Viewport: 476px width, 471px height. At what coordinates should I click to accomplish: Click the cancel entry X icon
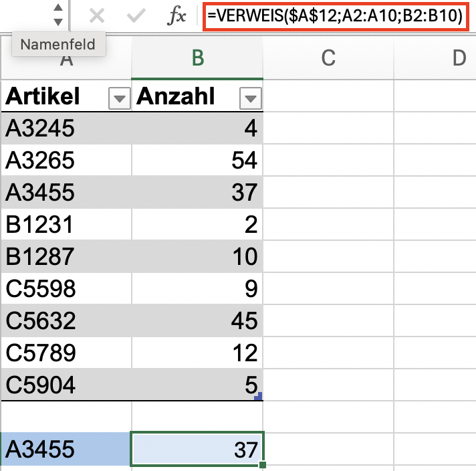coord(97,15)
